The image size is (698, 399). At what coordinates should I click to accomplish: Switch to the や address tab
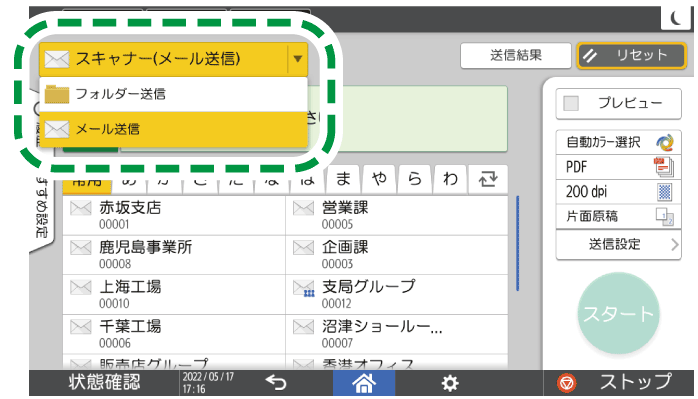pos(379,179)
